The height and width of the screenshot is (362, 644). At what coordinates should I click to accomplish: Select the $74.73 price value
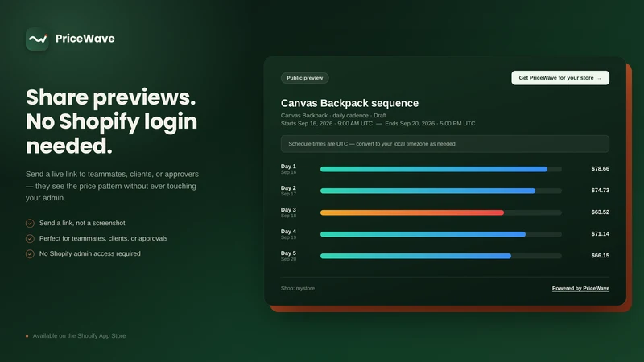(600, 191)
